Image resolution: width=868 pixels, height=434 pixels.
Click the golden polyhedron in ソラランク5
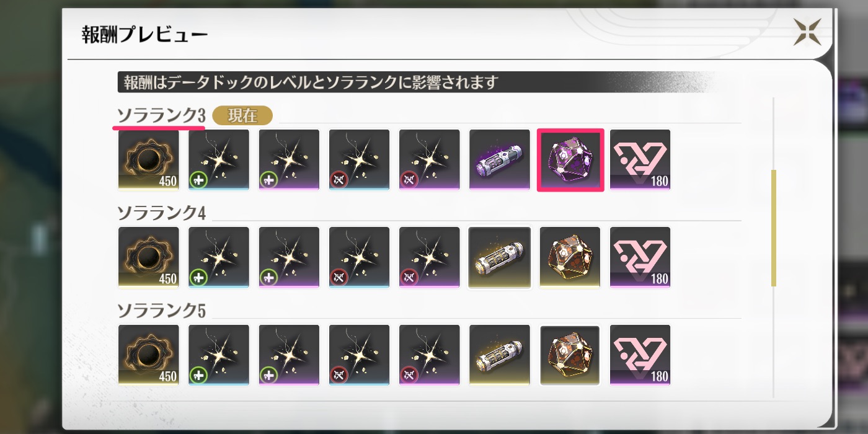570,355
